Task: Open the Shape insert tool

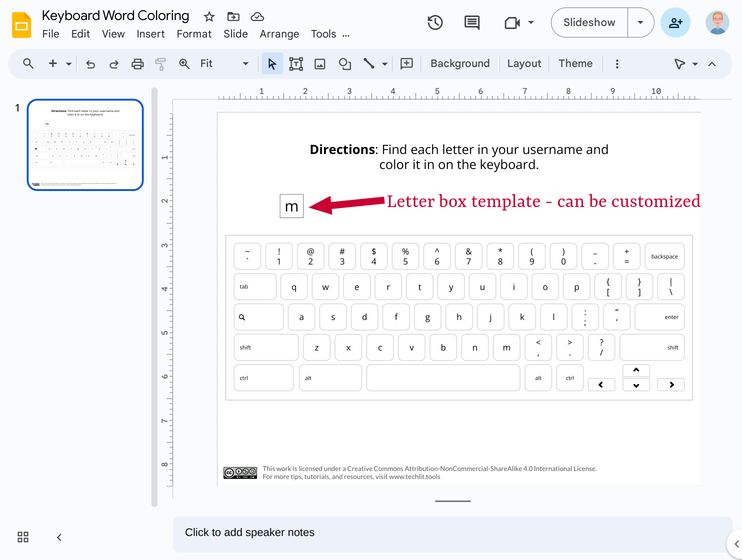Action: pyautogui.click(x=345, y=63)
